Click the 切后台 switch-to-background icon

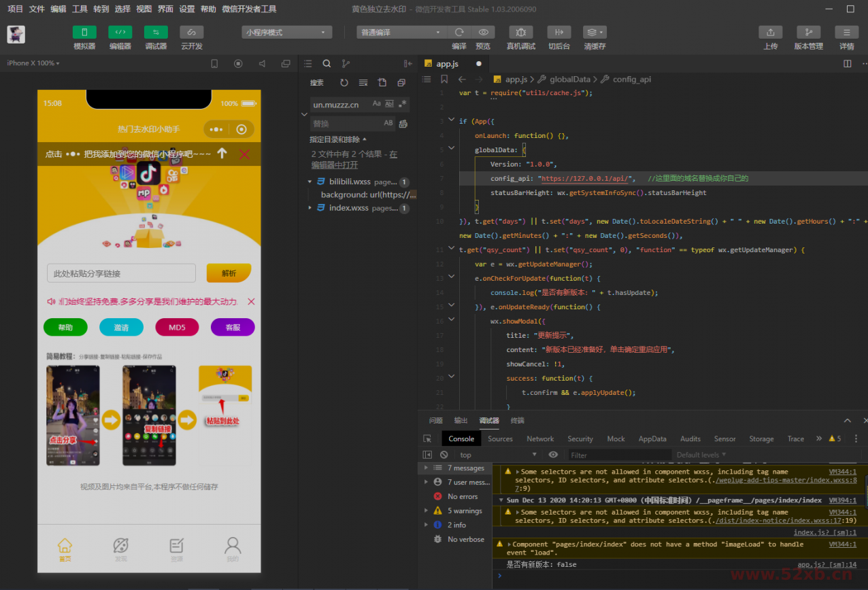[x=558, y=32]
